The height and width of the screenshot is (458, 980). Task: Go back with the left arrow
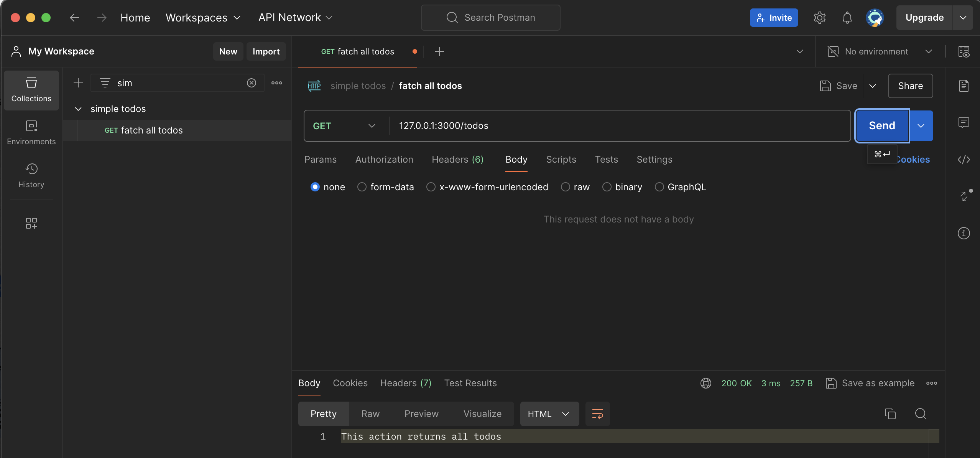[74, 18]
